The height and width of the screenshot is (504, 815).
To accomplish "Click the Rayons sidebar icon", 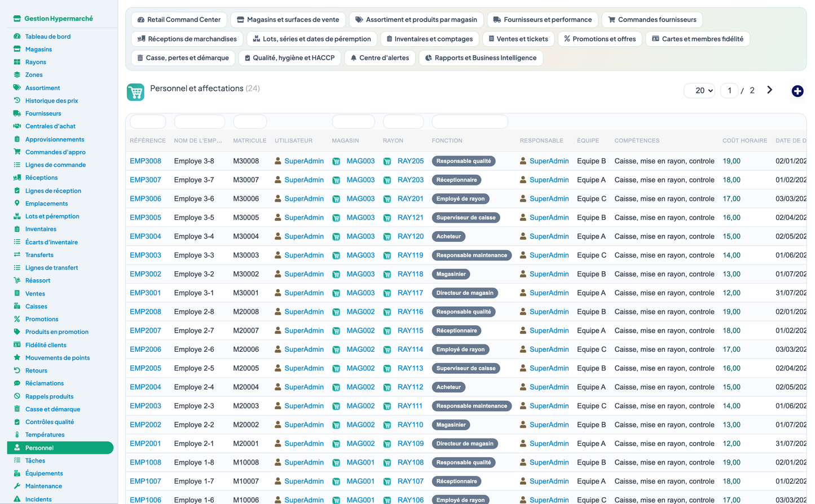I will [x=17, y=62].
